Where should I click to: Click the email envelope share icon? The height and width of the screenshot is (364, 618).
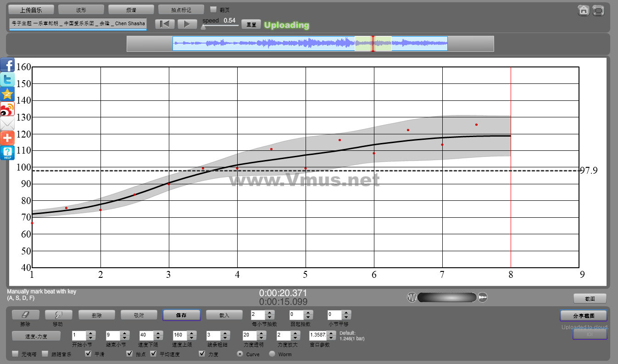[x=7, y=124]
